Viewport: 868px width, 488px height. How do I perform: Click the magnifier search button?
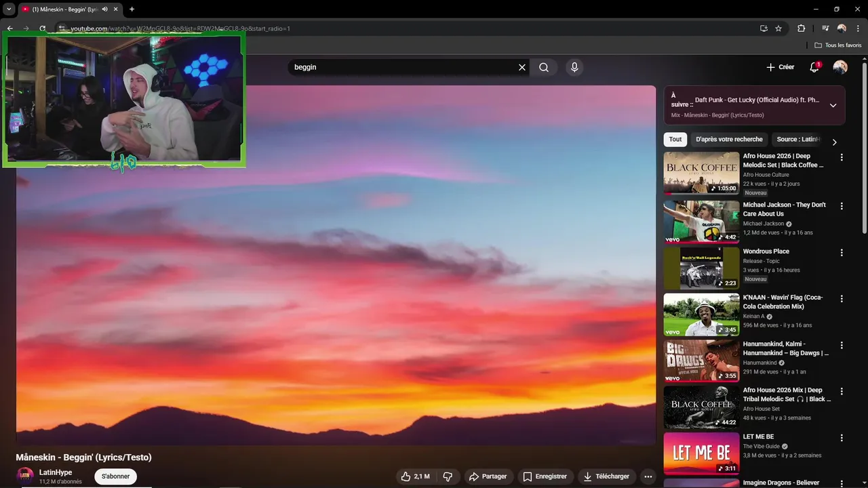tap(544, 67)
